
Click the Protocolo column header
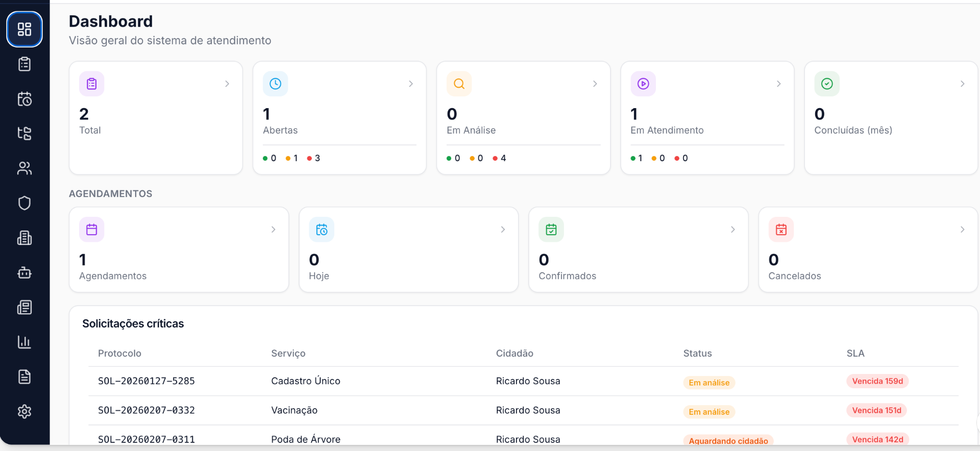coord(119,353)
